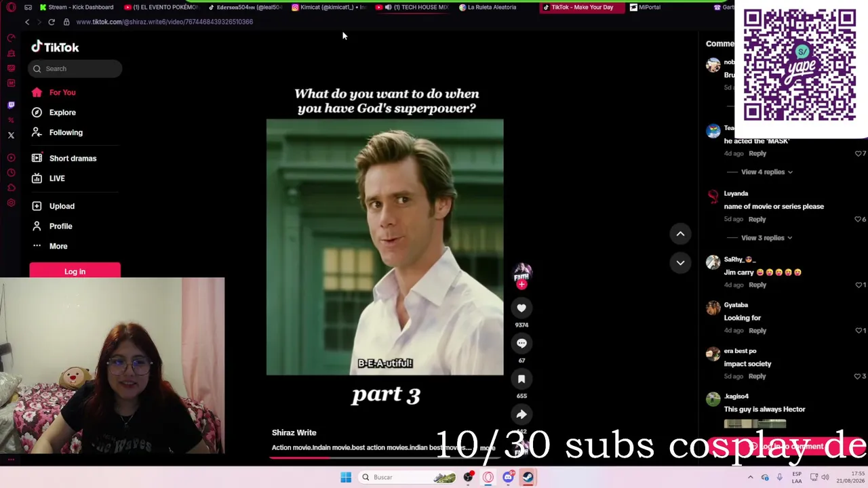Image resolution: width=868 pixels, height=488 pixels.
Task: Go to next video with down arrow
Action: (x=680, y=262)
